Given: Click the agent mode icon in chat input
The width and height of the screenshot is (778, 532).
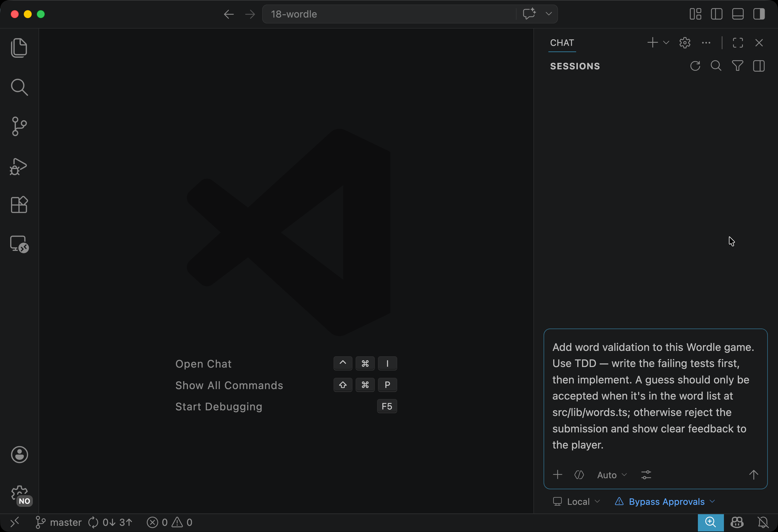Looking at the screenshot, I should pyautogui.click(x=579, y=475).
